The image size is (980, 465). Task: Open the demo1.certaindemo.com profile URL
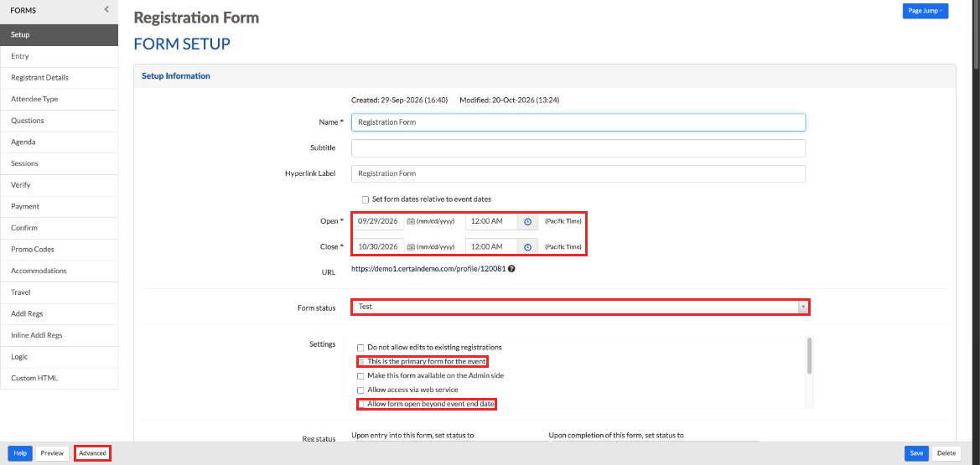[x=428, y=270]
